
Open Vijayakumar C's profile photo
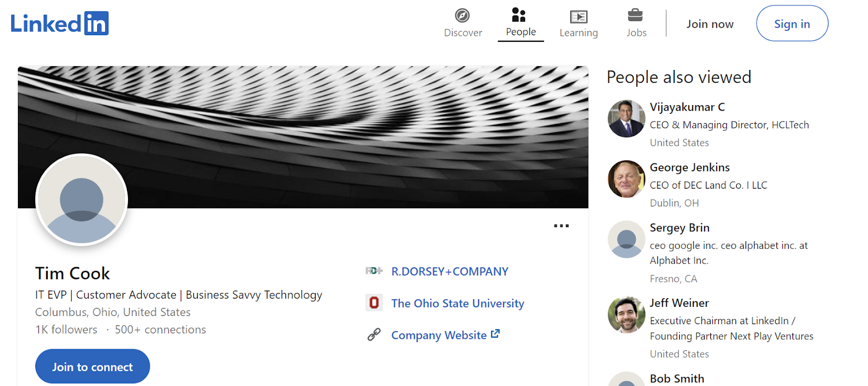(x=627, y=119)
